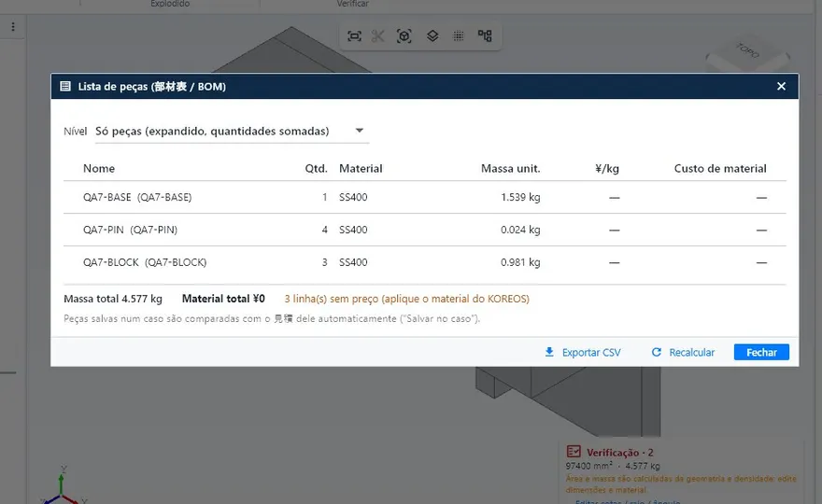Click the 1.539 kg mass value
Image resolution: width=822 pixels, height=504 pixels.
(x=520, y=197)
